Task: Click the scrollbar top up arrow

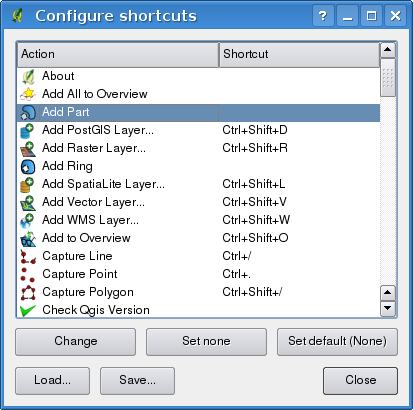Action: click(x=388, y=50)
